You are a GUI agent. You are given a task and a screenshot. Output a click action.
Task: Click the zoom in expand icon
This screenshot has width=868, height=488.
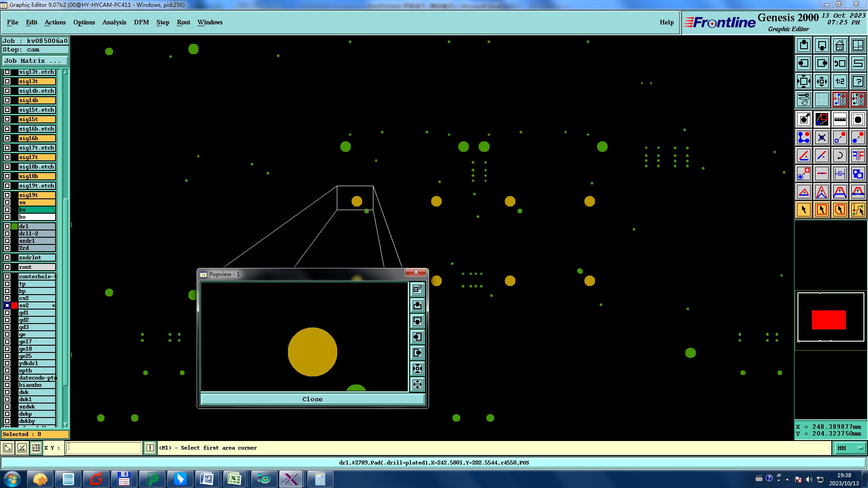point(804,81)
